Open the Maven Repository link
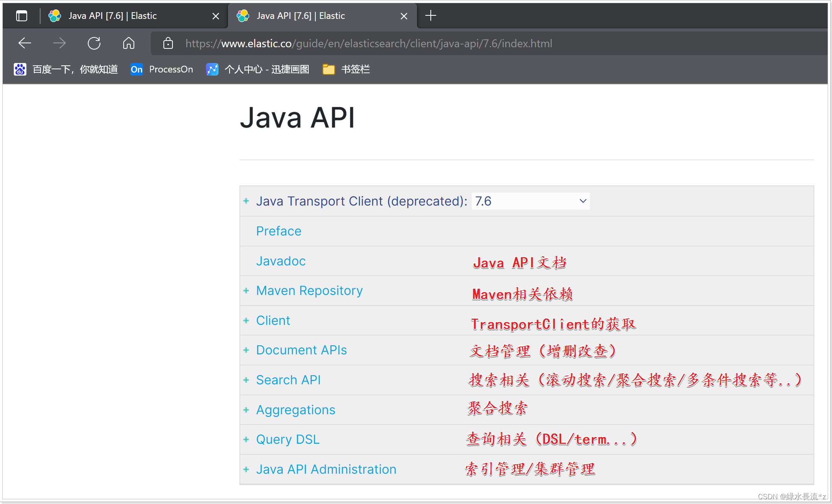832x504 pixels. coord(309,291)
